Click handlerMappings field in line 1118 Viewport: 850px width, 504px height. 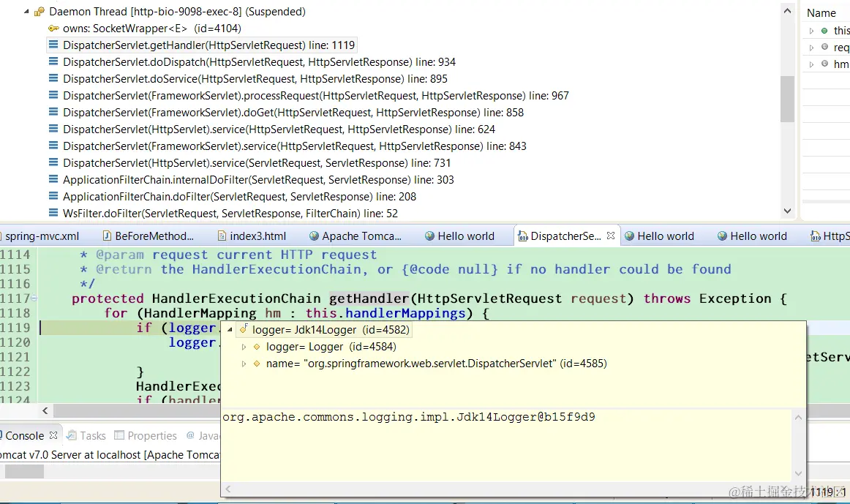tap(405, 313)
